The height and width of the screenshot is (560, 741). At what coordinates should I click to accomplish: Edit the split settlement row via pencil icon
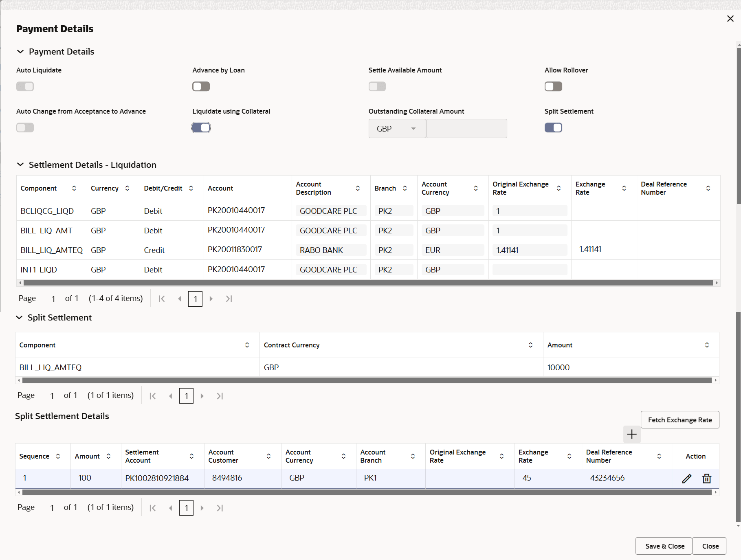[686, 478]
